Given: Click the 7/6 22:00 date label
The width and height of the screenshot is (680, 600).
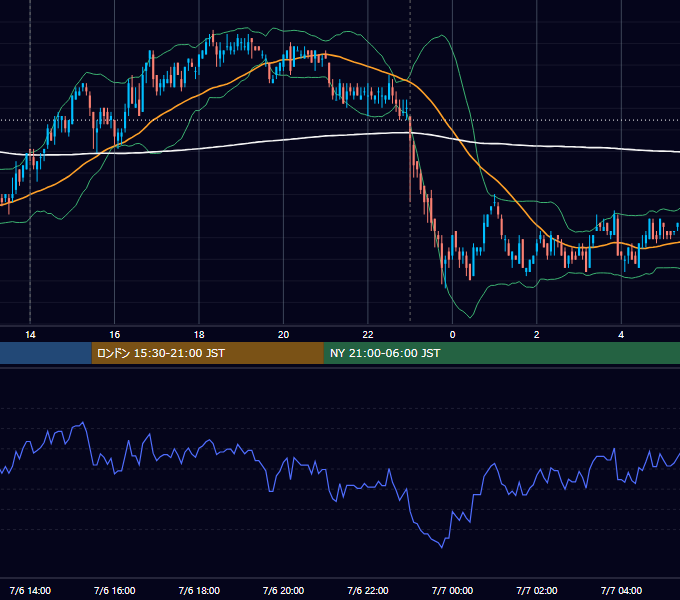Looking at the screenshot, I should [x=368, y=590].
